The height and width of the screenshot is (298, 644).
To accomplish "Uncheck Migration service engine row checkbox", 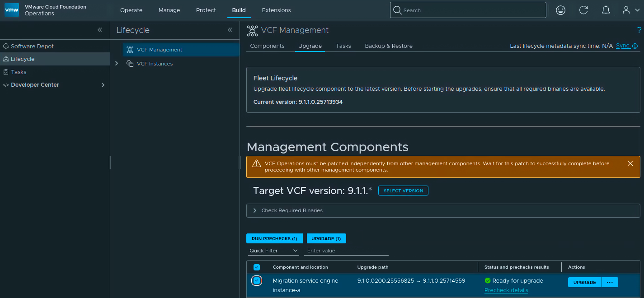I will [257, 281].
